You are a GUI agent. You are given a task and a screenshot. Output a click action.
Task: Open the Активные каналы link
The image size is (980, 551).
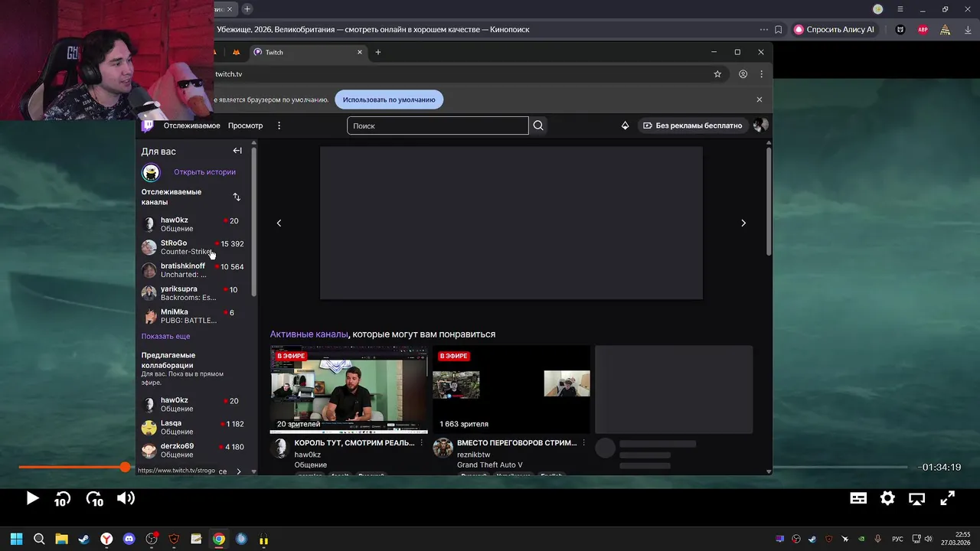(x=309, y=334)
